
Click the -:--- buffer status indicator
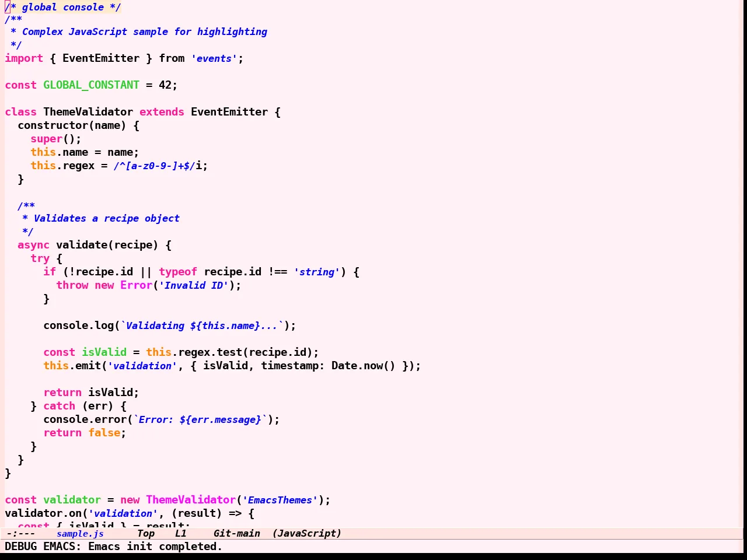coord(20,533)
